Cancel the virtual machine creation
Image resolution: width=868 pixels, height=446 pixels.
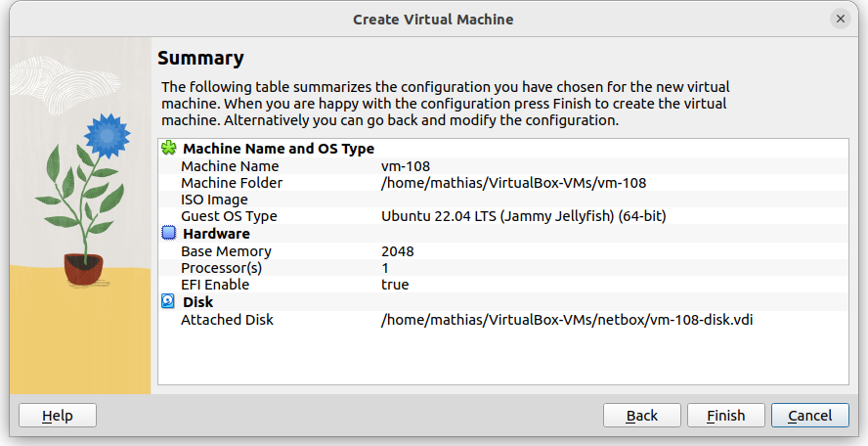(x=809, y=416)
